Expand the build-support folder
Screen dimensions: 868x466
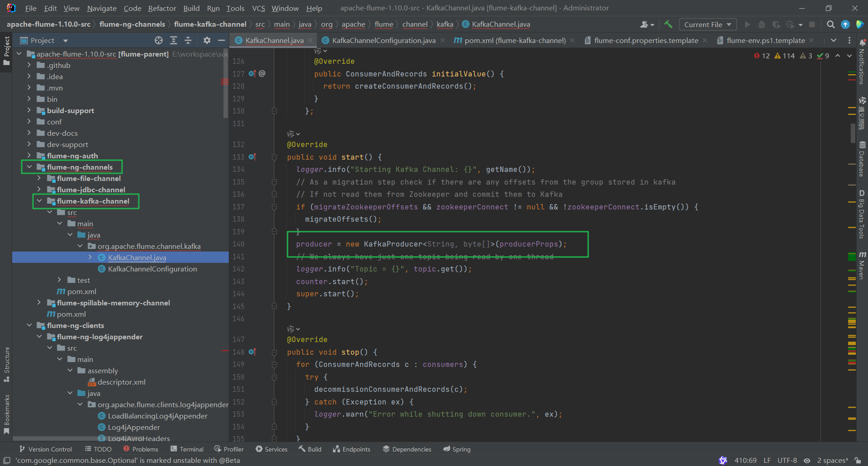[x=29, y=110]
